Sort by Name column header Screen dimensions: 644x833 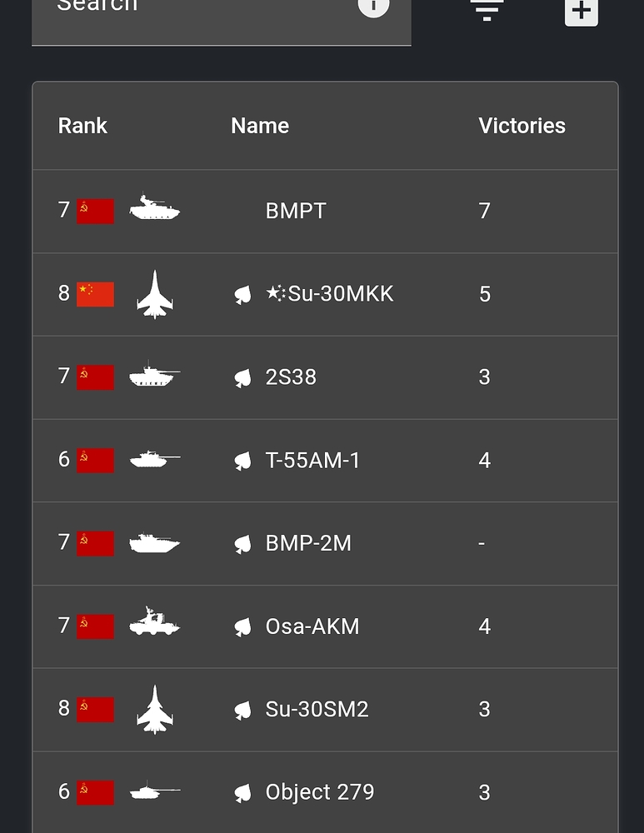tap(260, 126)
